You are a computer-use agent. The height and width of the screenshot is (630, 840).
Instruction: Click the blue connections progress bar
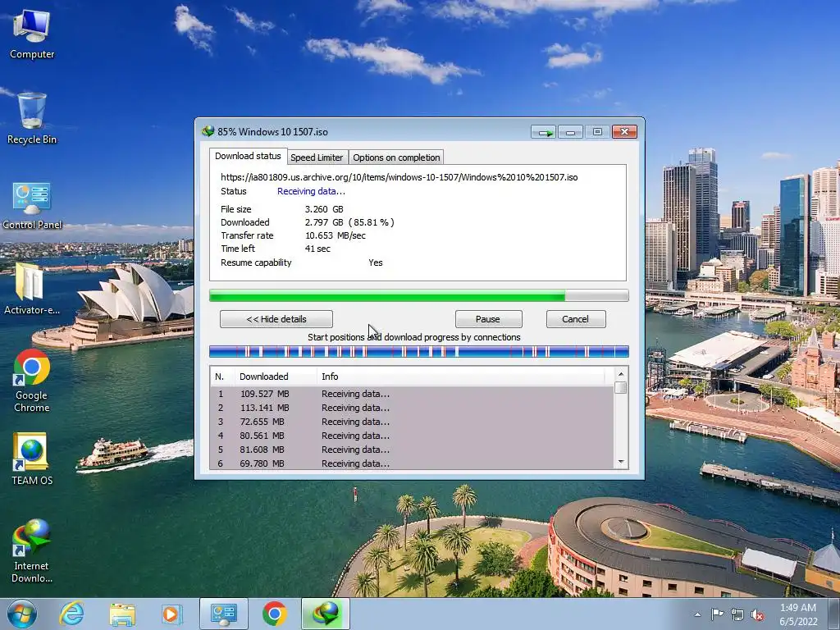pos(419,352)
